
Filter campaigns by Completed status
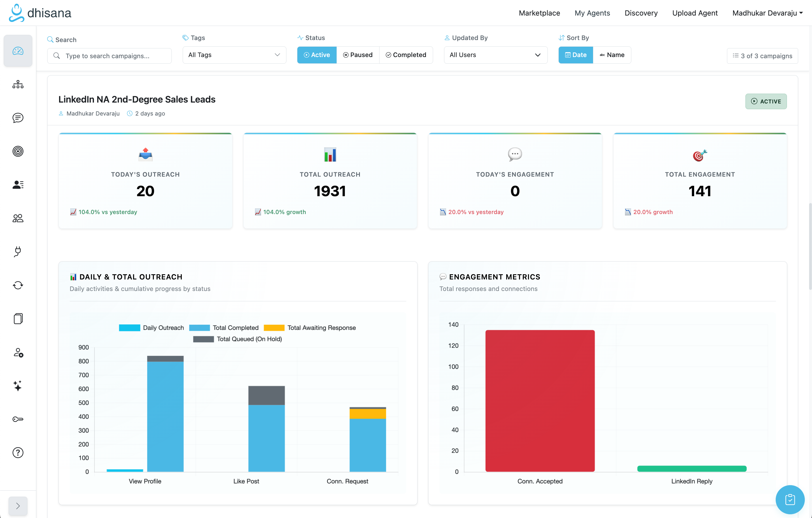point(406,55)
